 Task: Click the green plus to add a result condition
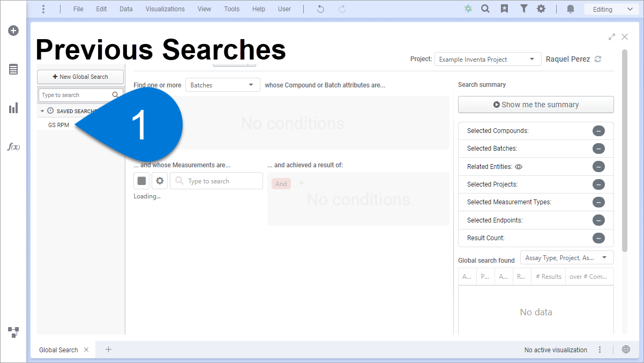(x=301, y=183)
